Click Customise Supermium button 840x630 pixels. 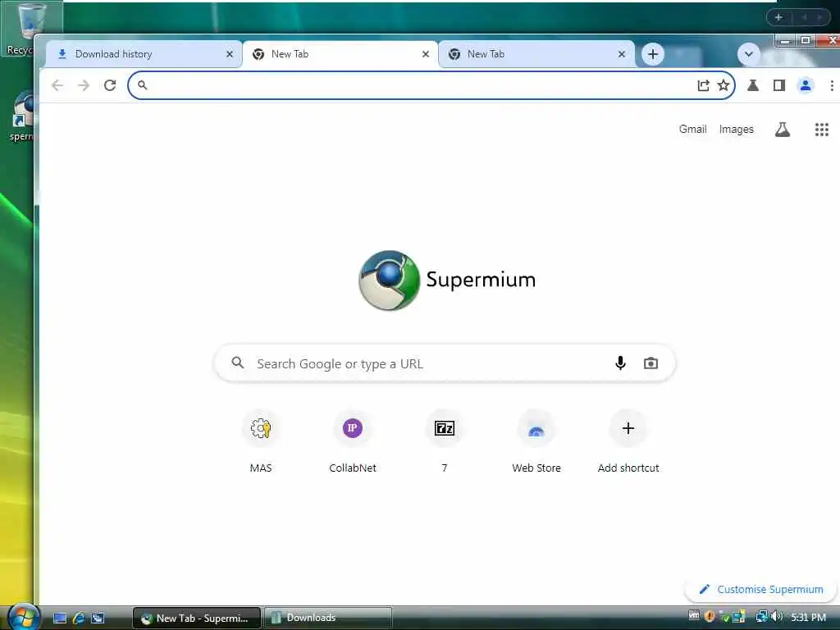(761, 589)
